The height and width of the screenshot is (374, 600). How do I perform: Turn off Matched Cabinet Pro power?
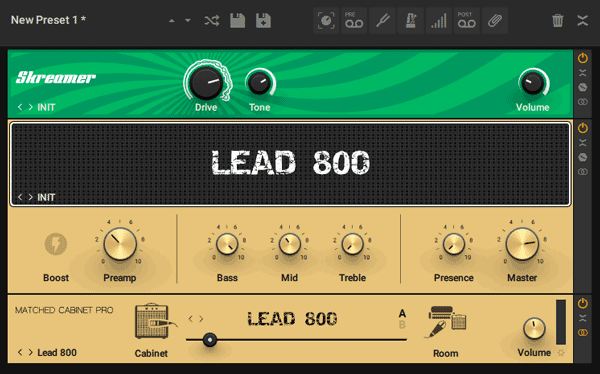click(x=582, y=303)
